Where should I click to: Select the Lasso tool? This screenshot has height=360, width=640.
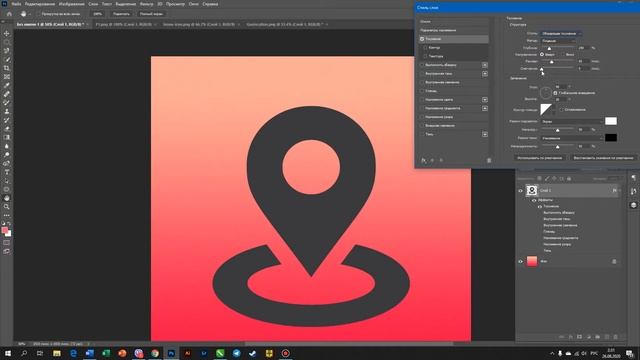click(x=7, y=51)
